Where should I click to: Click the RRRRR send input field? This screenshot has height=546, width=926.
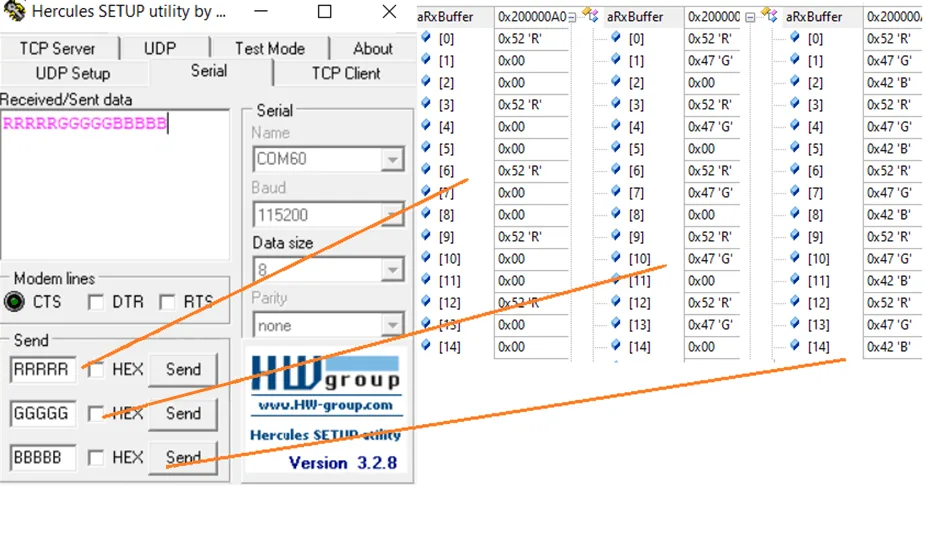click(43, 370)
